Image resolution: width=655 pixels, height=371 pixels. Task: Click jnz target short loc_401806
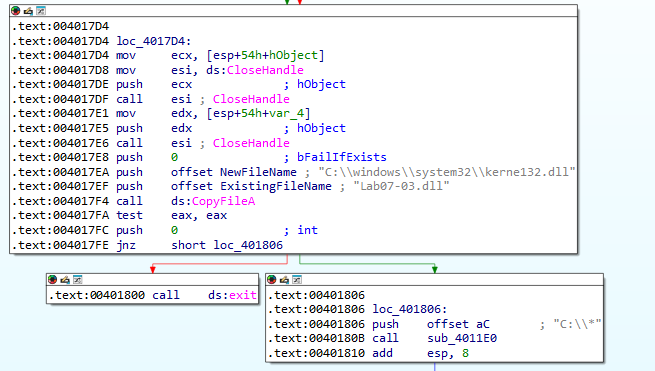click(227, 245)
